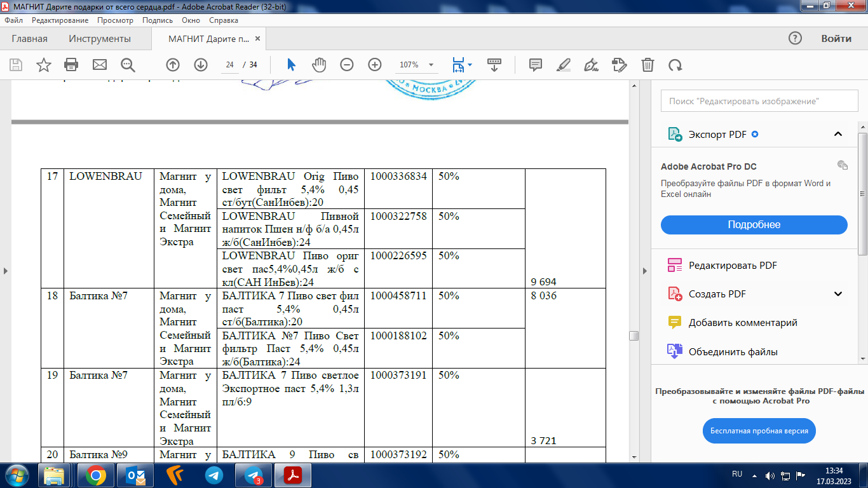Open Google Chrome from the taskbar
Image resolution: width=868 pixels, height=488 pixels.
coord(96,475)
